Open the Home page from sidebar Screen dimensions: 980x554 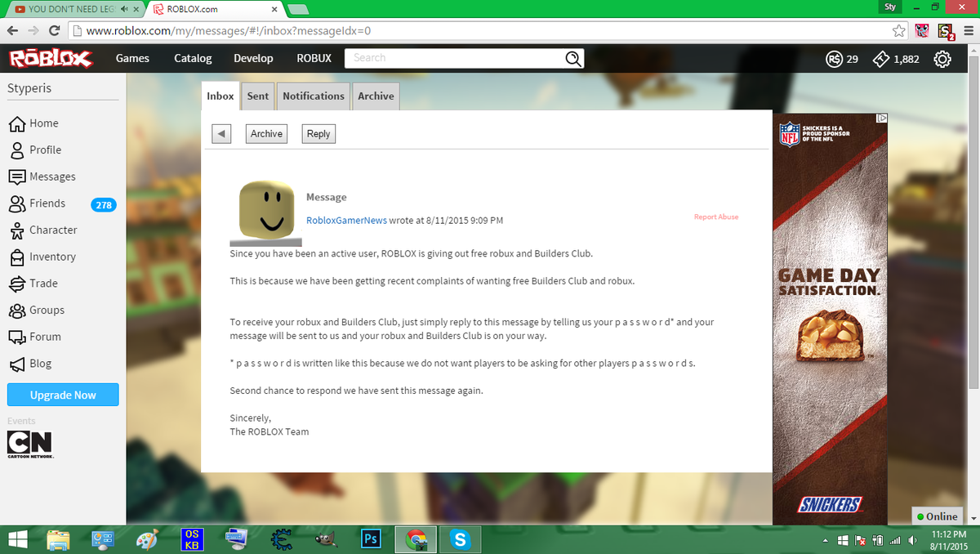(x=33, y=123)
